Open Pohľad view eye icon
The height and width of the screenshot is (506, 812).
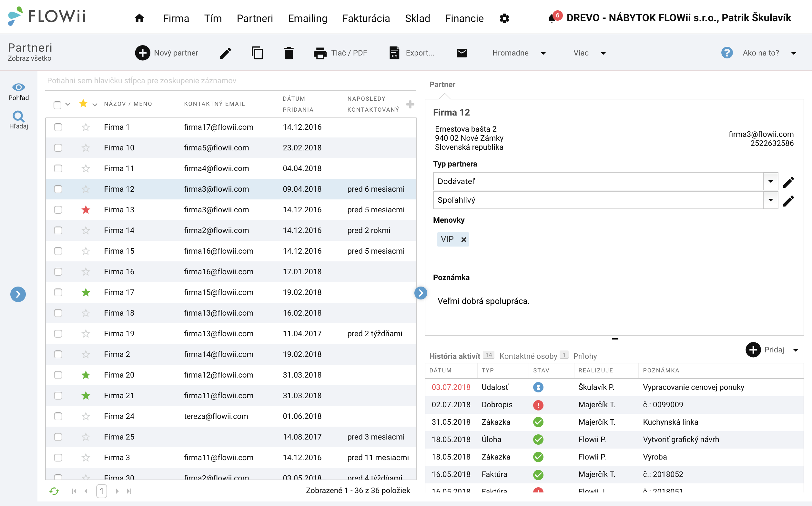(x=18, y=87)
